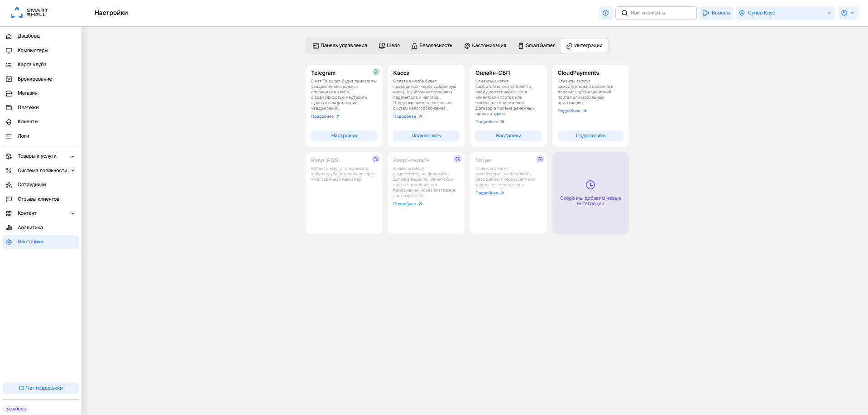
Task: Click the Компьютеры monitor icon
Action: tap(9, 51)
